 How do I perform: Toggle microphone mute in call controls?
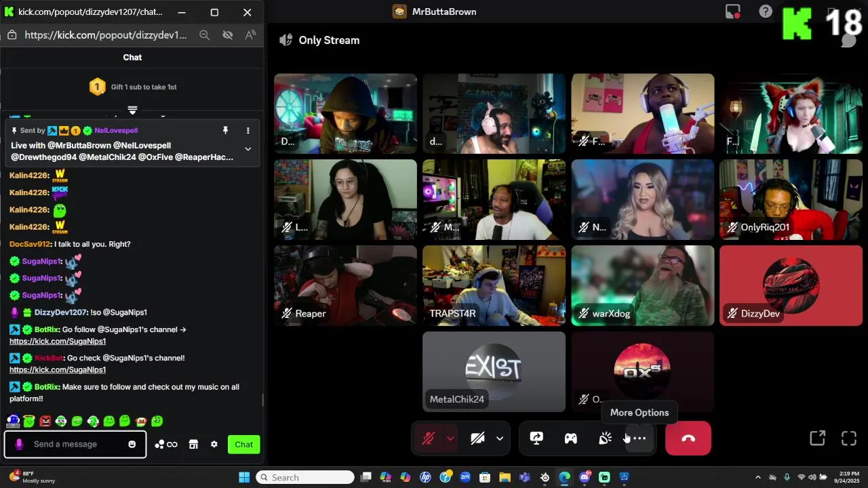coord(428,439)
